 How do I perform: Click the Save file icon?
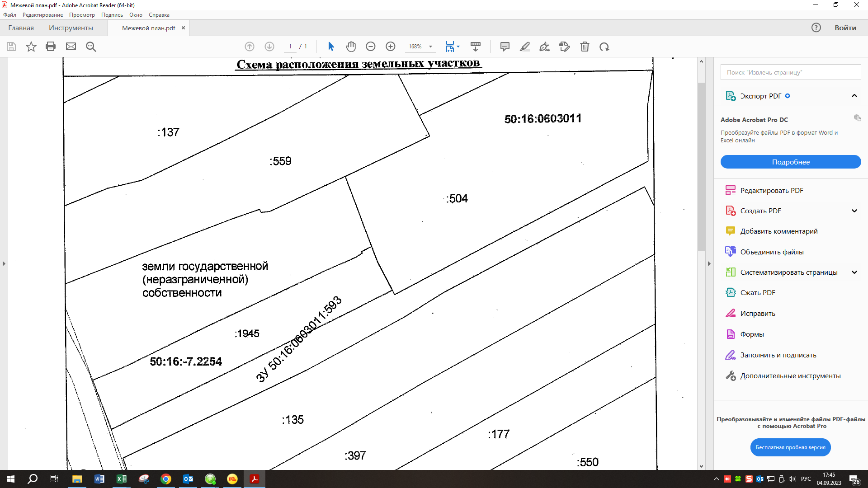pyautogui.click(x=11, y=47)
